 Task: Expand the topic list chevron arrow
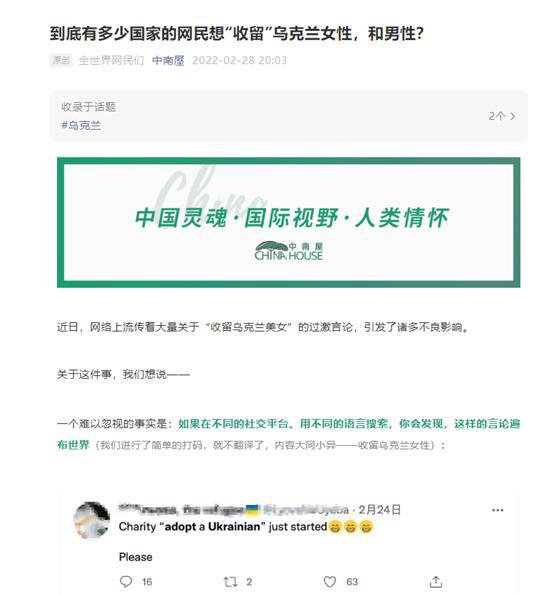[513, 116]
